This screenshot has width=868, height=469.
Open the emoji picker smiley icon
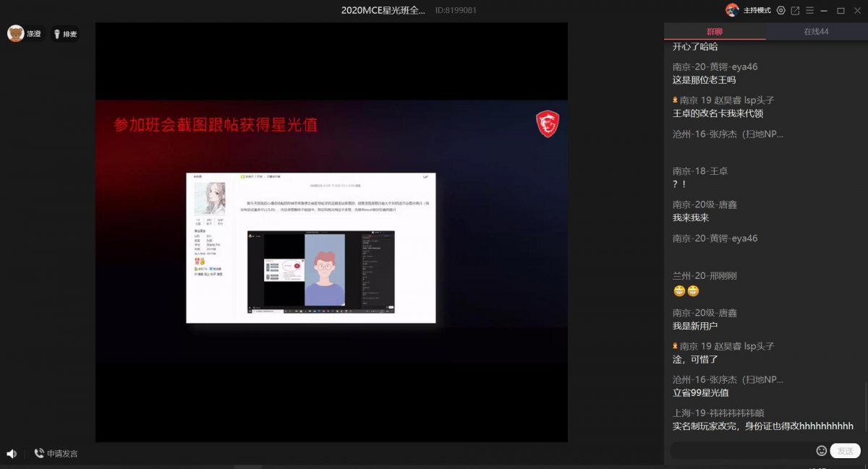[x=821, y=450]
